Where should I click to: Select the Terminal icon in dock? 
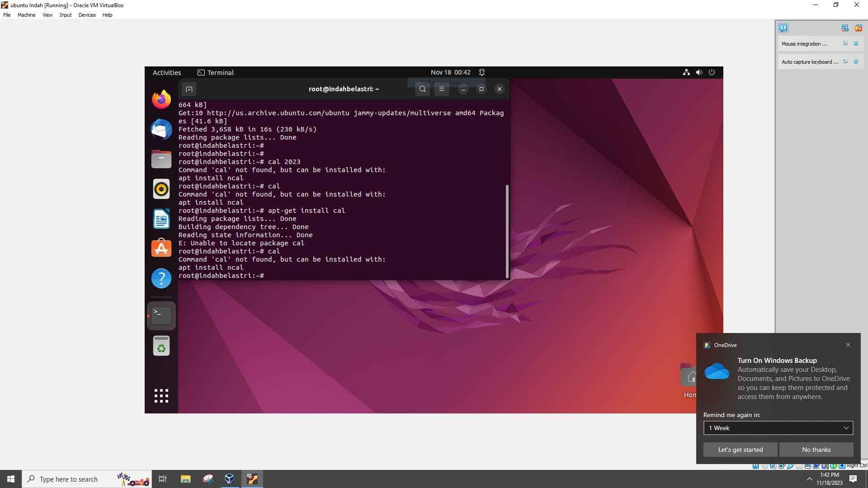pos(161,315)
